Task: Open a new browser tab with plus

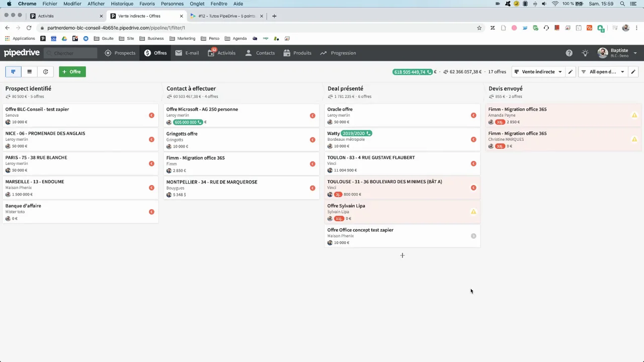Action: point(274,16)
